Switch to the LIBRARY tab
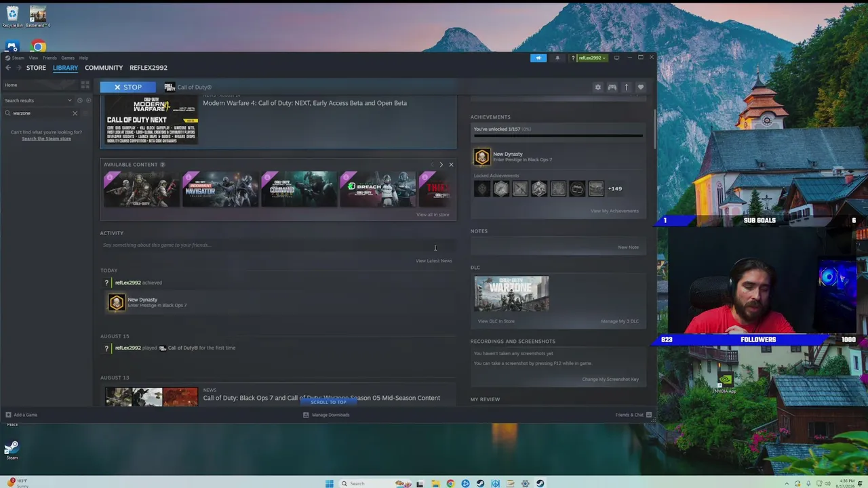 pyautogui.click(x=65, y=68)
